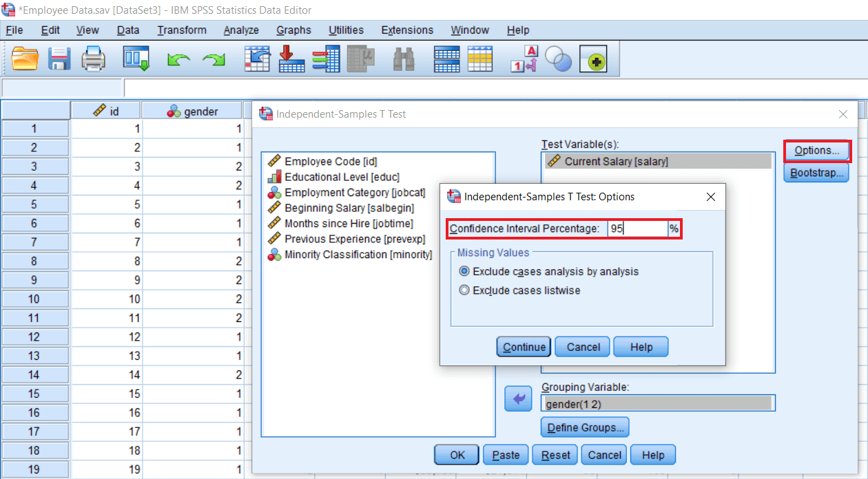This screenshot has width=868, height=479.
Task: Click the id cell showing 10
Action: click(x=106, y=299)
